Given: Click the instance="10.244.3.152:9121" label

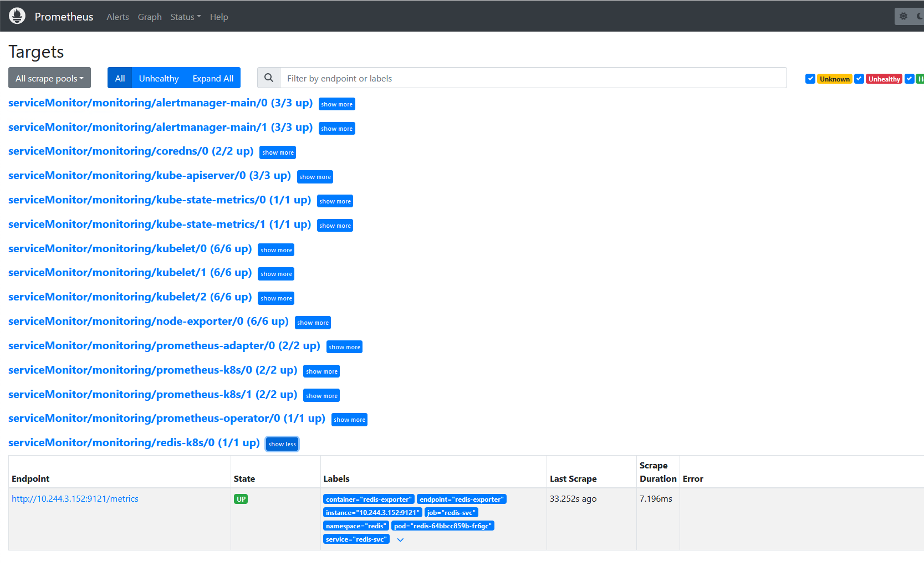Looking at the screenshot, I should (x=372, y=513).
